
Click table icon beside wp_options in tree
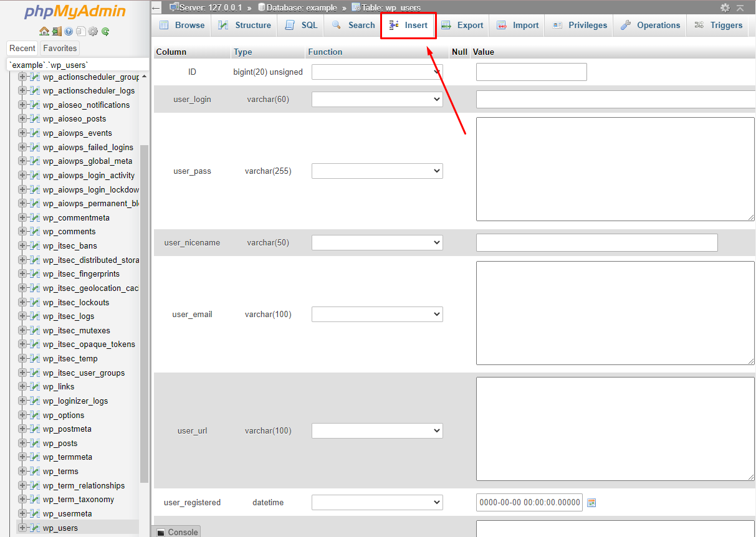pos(35,415)
